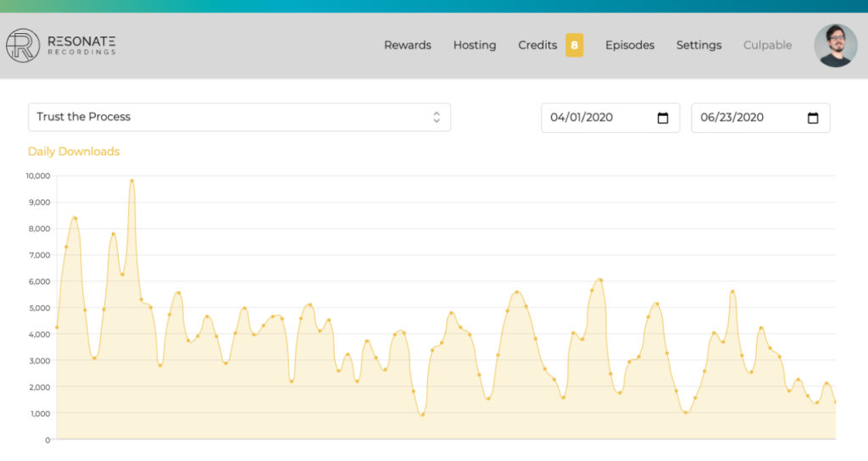This screenshot has width=868, height=461.
Task: Click the yellow credits badge showing 8
Action: (574, 46)
